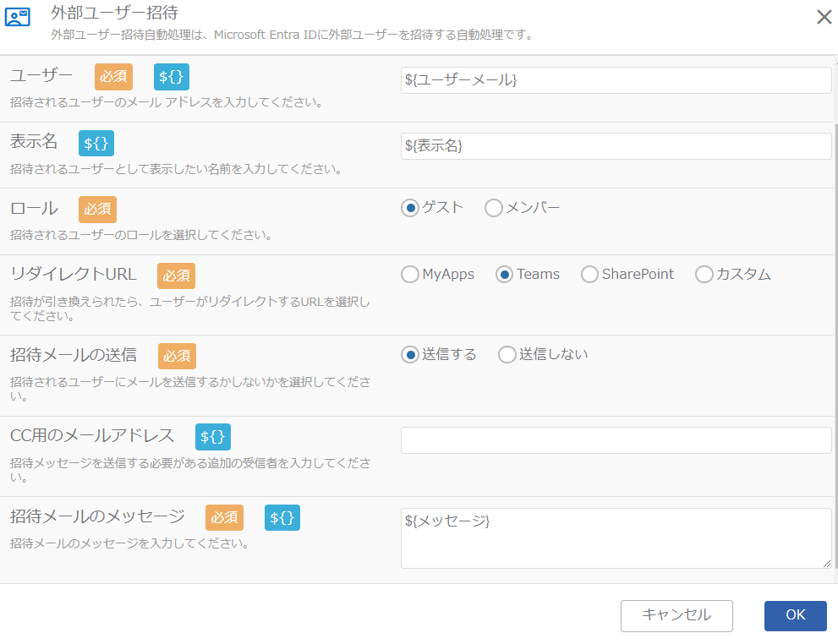838x644 pixels.
Task: Click the ユーザー field label
Action: point(41,75)
